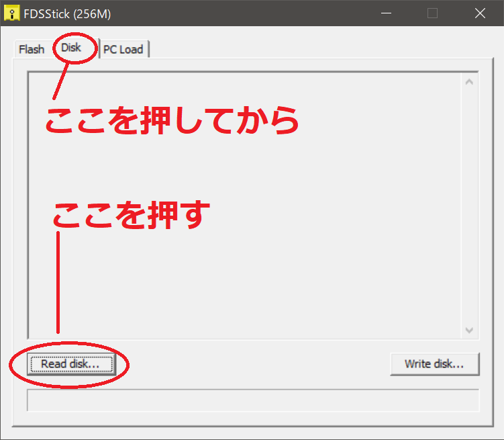Switch to the Flash tab
The height and width of the screenshot is (440, 504).
[32, 49]
